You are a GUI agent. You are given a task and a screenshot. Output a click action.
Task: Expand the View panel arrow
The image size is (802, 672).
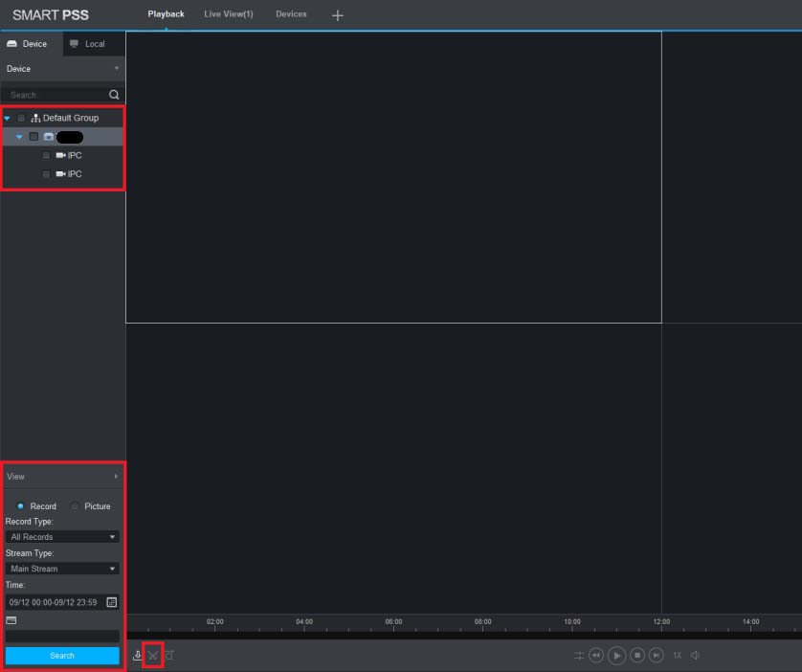pyautogui.click(x=116, y=476)
